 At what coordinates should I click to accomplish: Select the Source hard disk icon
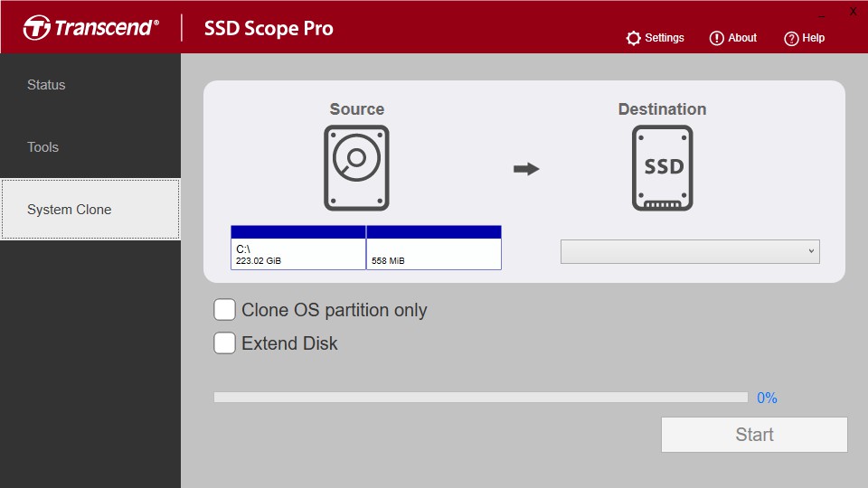coord(356,168)
